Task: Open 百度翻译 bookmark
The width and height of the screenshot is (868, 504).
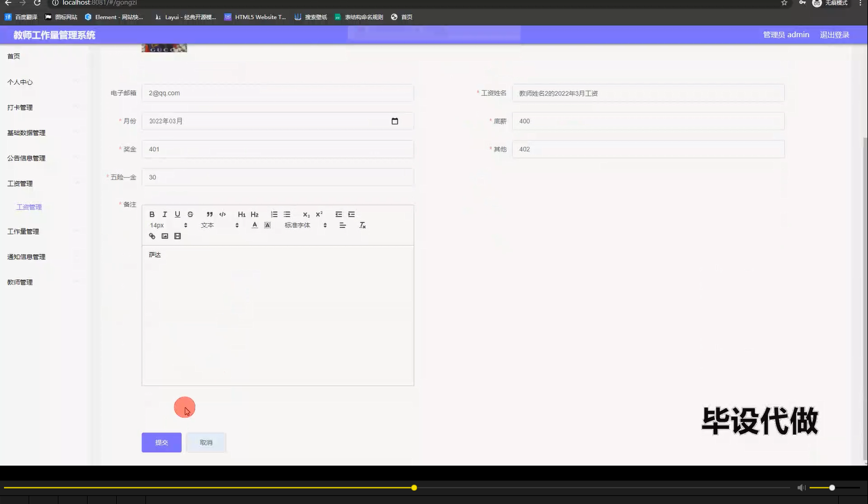Action: (21, 17)
